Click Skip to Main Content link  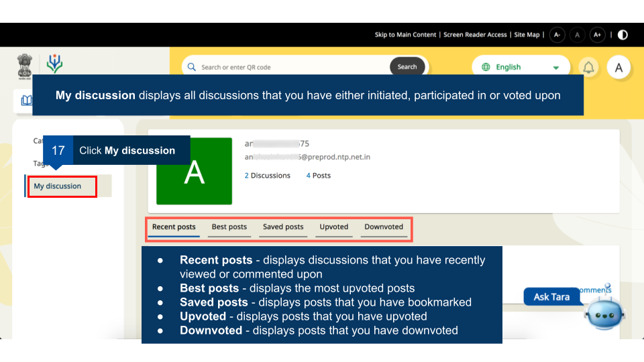405,35
